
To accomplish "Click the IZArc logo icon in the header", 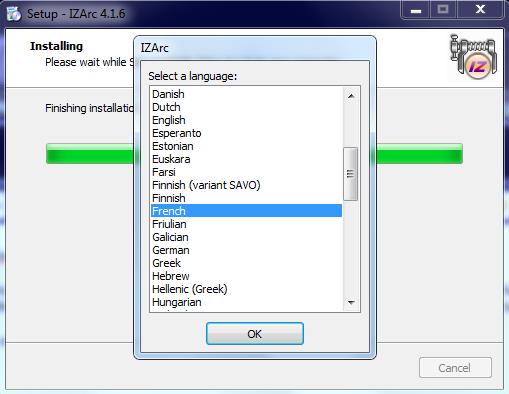I will tap(473, 56).
